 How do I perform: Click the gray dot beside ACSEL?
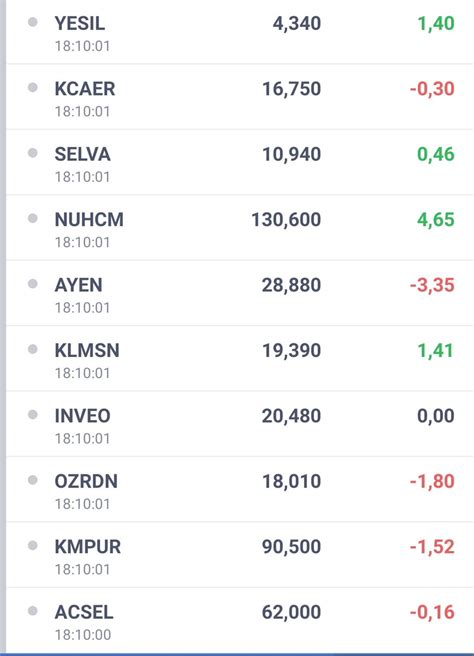click(x=33, y=611)
